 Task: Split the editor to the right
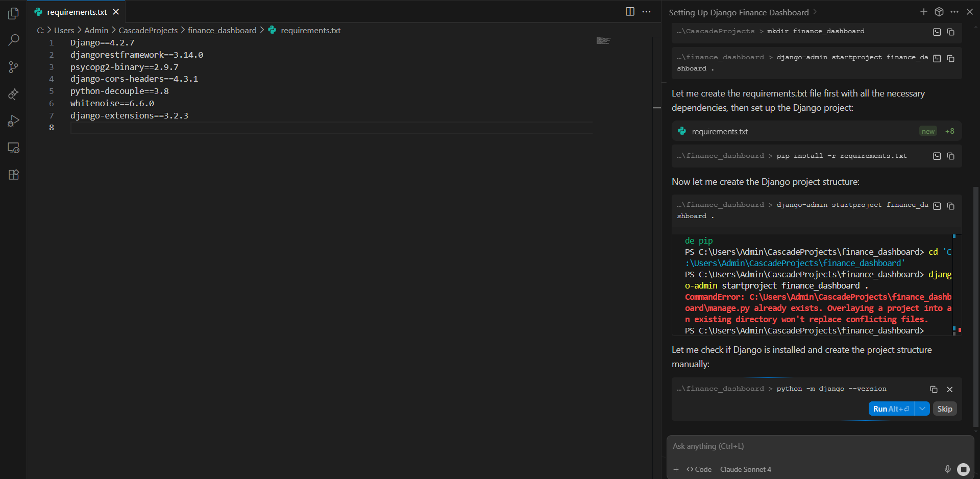coord(630,12)
